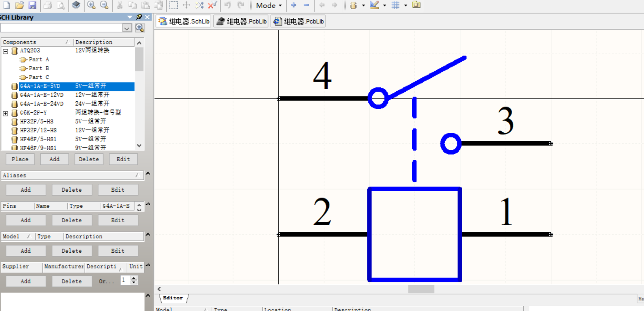Switch to the first 继电器.PcbLib tab

[x=241, y=21]
